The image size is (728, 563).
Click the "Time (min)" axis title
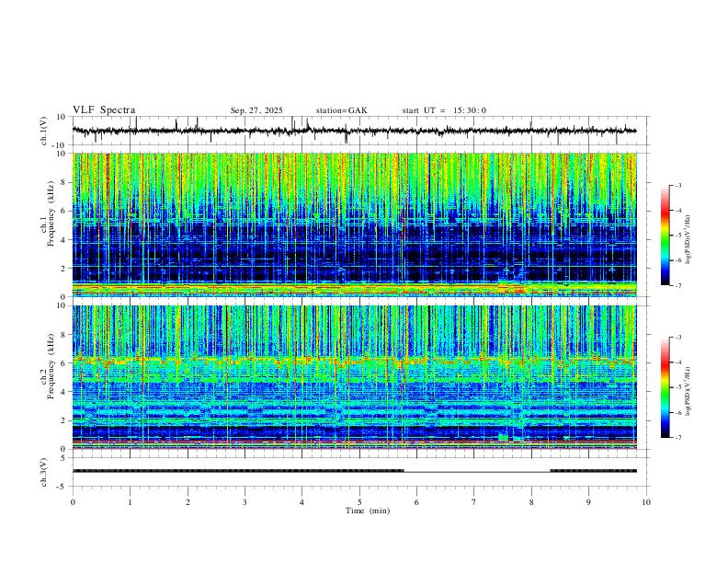click(368, 511)
